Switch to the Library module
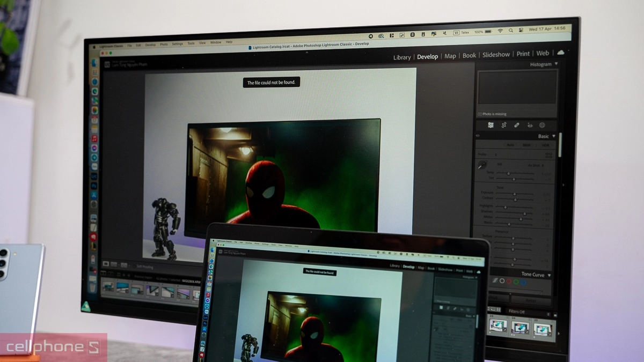Screen dimensions: 644x362 [x=401, y=57]
